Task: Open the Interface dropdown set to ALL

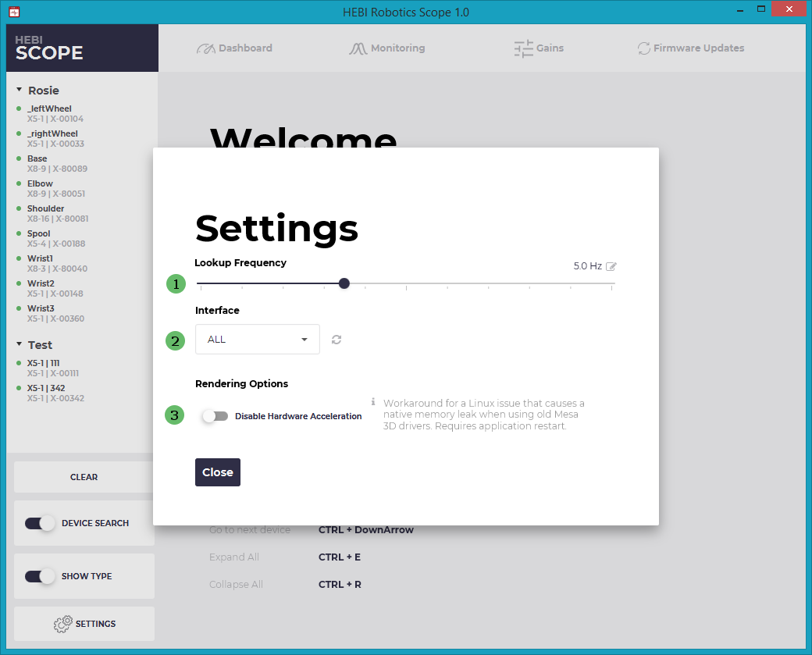Action: coord(257,340)
